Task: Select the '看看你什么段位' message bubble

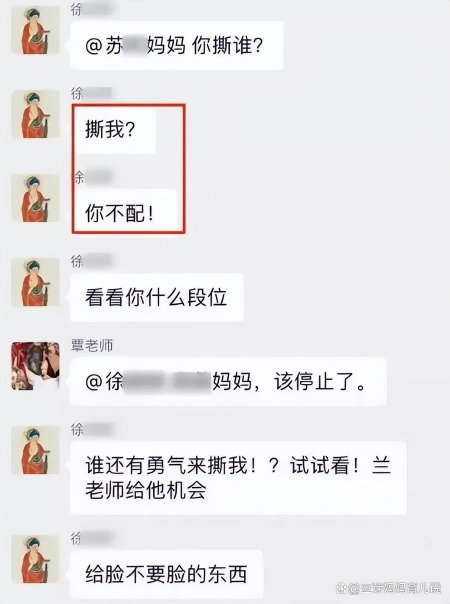Action: [156, 297]
